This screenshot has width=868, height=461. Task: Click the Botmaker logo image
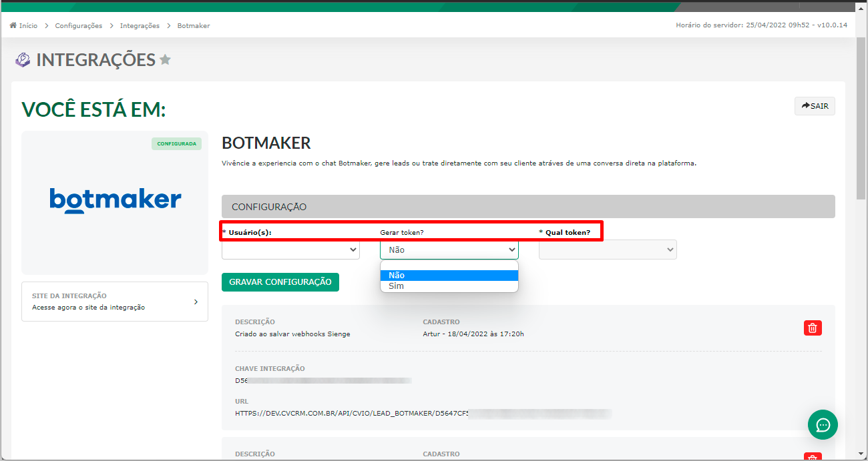click(115, 199)
